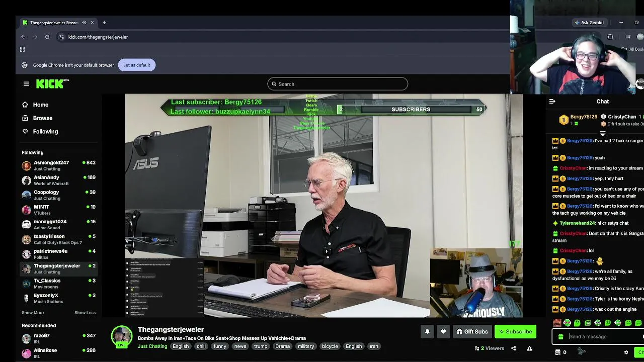Image resolution: width=644 pixels, height=362 pixels.
Task: Open Home in the Kick sidebar
Action: pyautogui.click(x=35, y=105)
